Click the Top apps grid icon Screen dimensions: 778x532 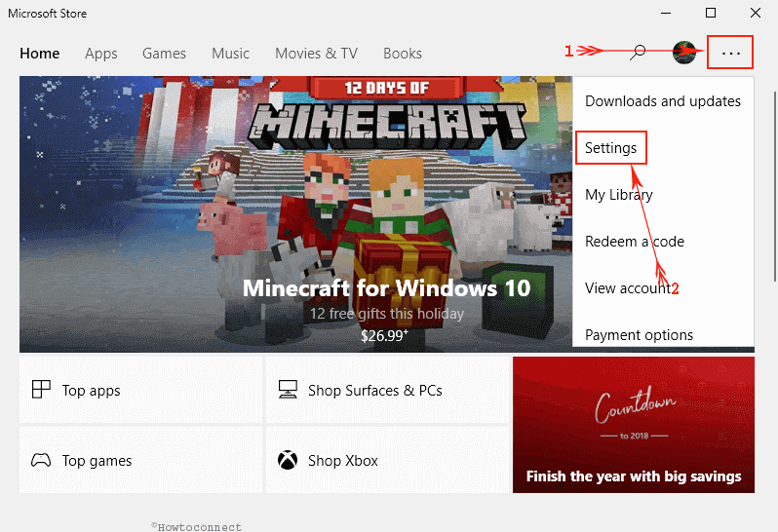point(41,390)
